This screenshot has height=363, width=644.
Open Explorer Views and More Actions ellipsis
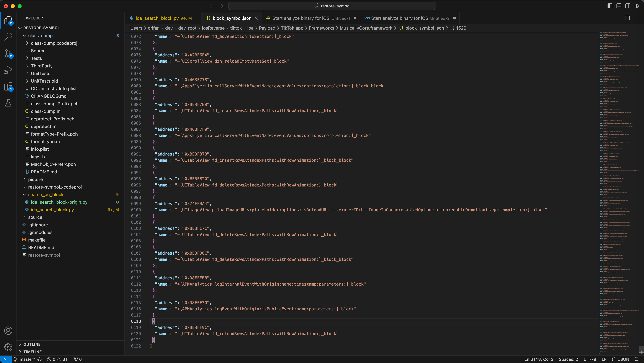coord(117,18)
